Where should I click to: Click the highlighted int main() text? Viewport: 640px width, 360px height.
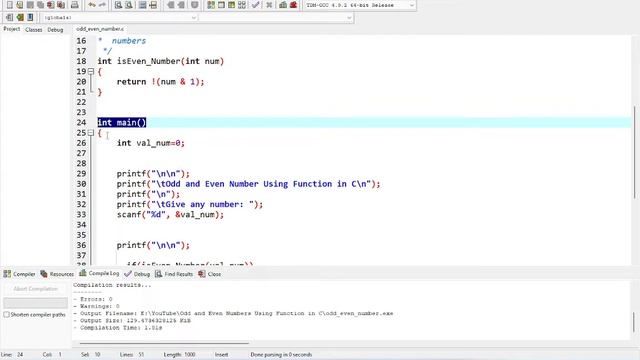122,122
